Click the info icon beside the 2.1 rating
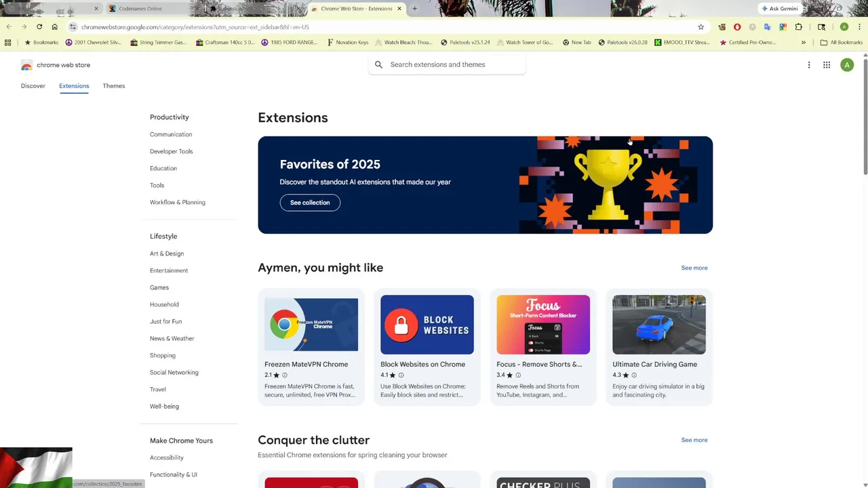 (x=285, y=375)
